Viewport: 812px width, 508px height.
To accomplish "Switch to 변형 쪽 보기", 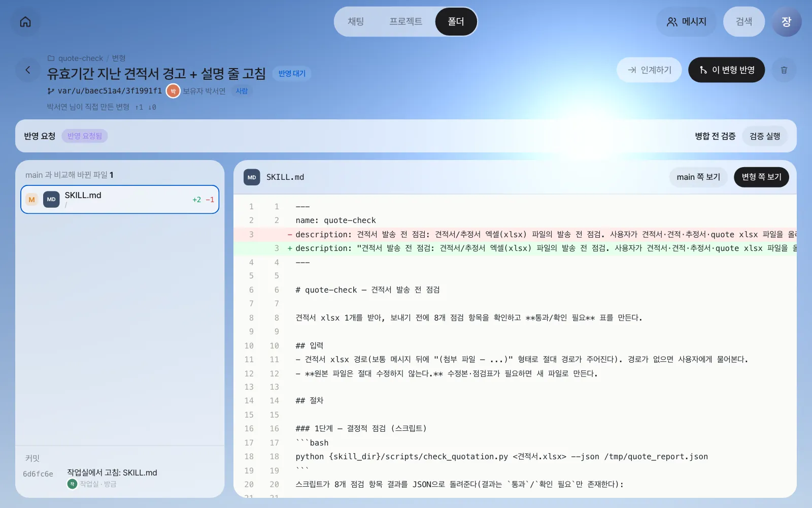I will 761,177.
